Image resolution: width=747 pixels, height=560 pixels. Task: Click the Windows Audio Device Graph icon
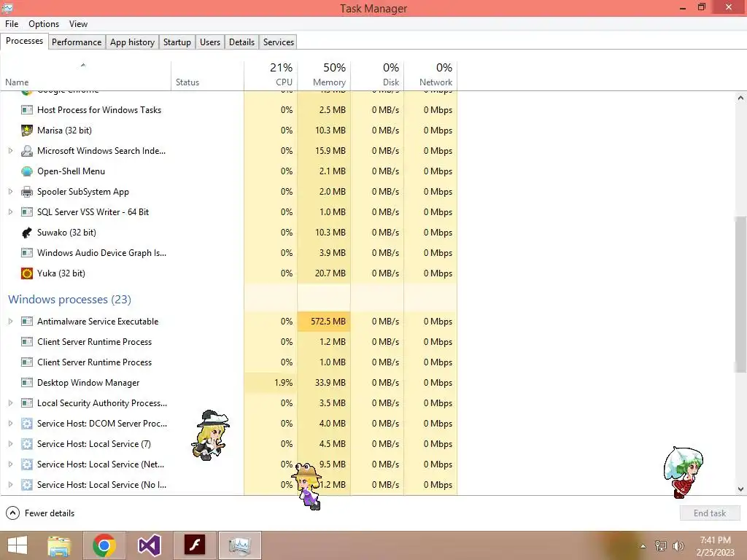click(27, 253)
